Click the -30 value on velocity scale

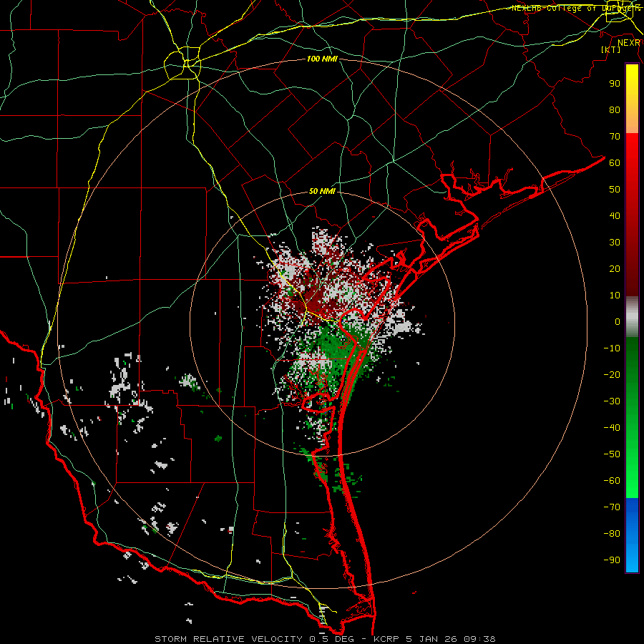(612, 401)
